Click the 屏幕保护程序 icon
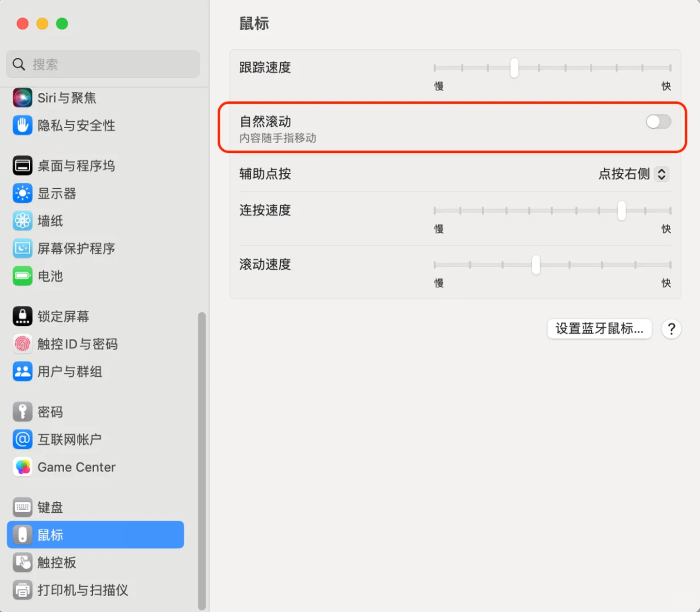 point(22,248)
